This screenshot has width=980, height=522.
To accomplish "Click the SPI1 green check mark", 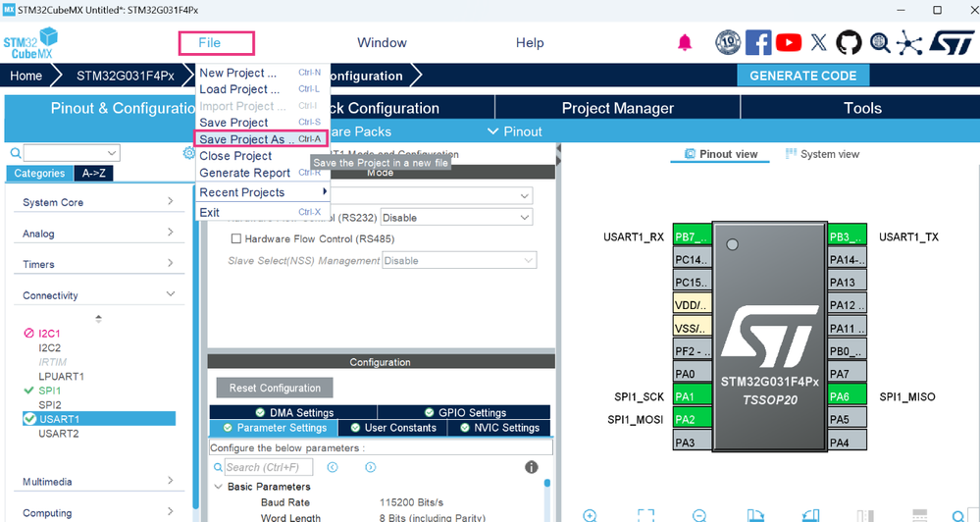I will 28,391.
